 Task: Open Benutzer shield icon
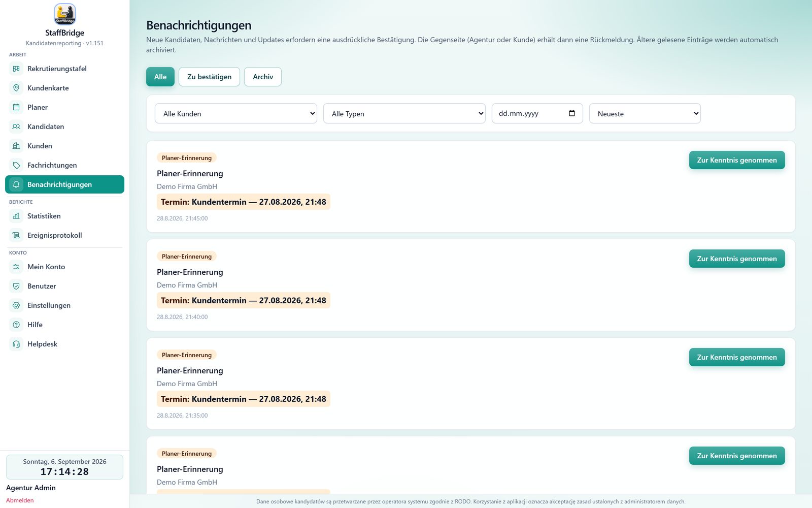pyautogui.click(x=16, y=286)
